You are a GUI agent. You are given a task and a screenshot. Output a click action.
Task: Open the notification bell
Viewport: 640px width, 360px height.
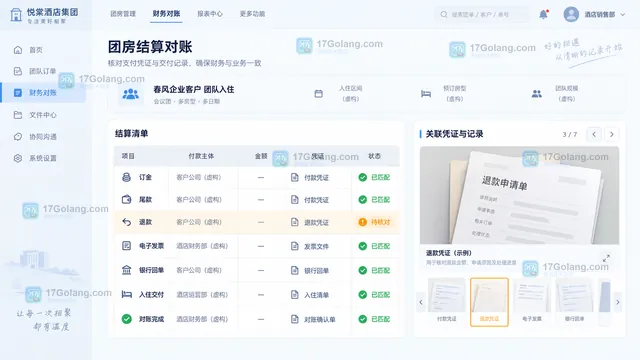tap(543, 14)
